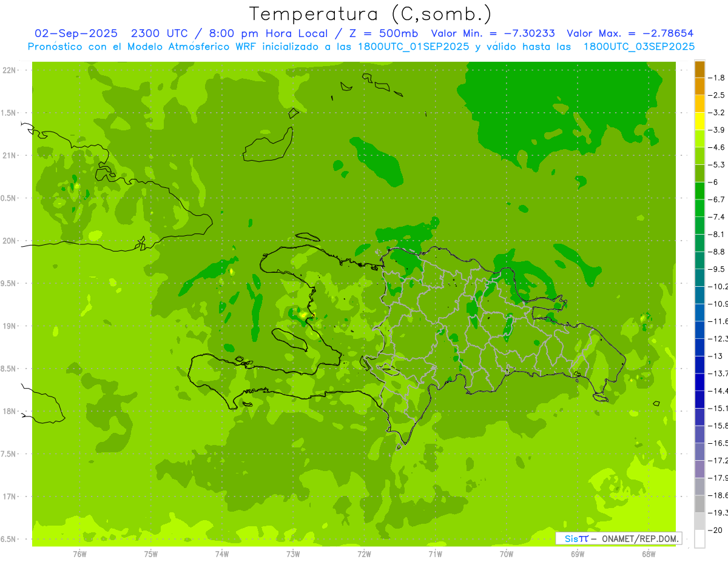Select the level label "Z = 500mb"
The width and height of the screenshot is (728, 562).
[x=383, y=33]
